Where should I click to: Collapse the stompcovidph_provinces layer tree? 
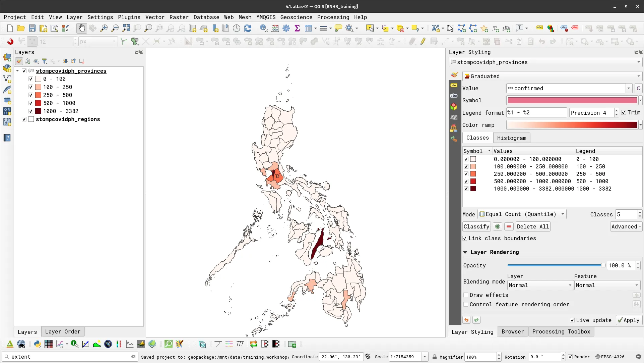click(x=17, y=71)
